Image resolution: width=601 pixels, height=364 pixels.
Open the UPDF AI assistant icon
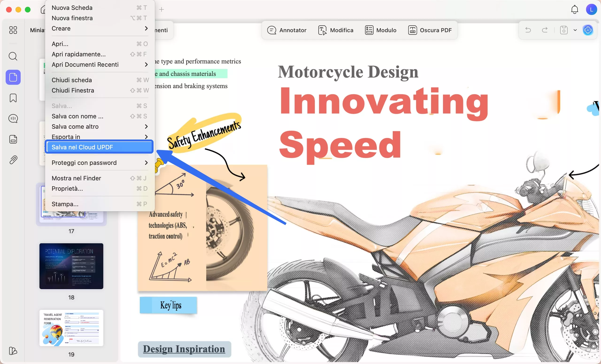(588, 30)
